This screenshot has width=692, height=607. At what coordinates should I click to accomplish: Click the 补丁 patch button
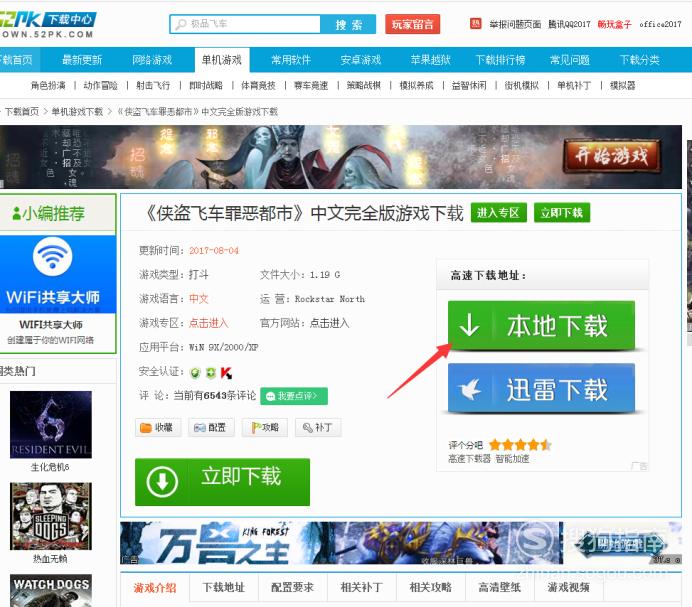(318, 427)
